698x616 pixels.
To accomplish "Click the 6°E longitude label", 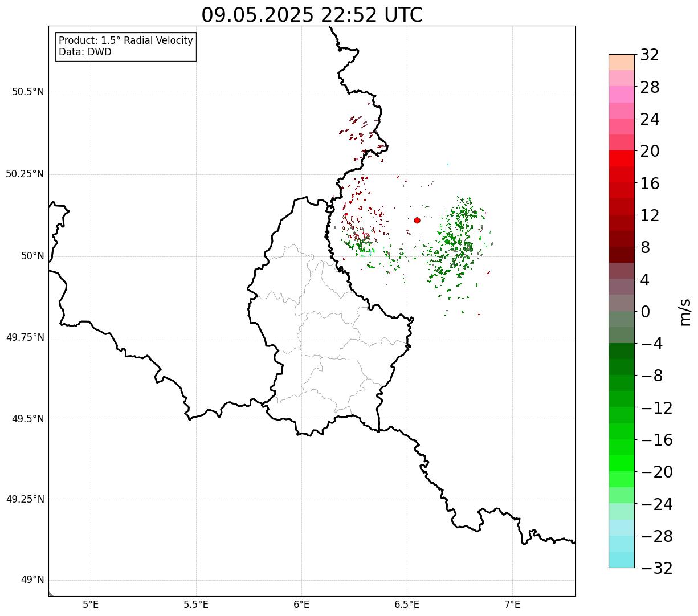I will [x=301, y=604].
